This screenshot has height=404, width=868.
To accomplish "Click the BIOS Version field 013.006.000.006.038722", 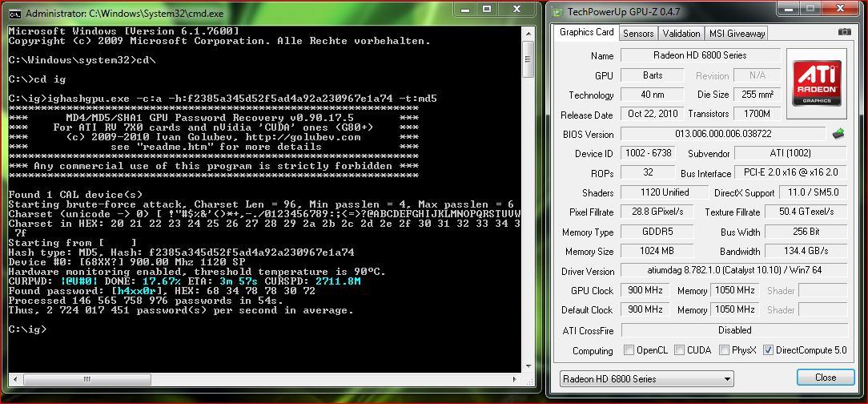I will (x=723, y=134).
